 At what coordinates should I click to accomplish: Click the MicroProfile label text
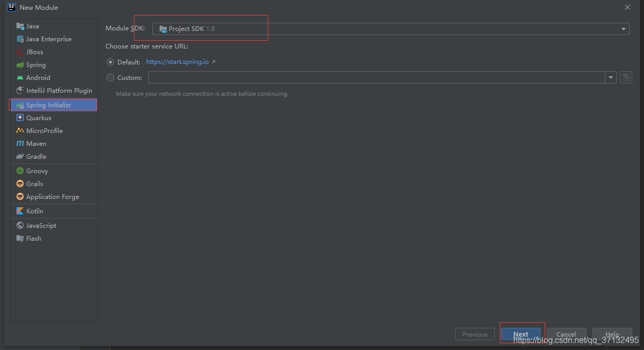[x=44, y=131]
